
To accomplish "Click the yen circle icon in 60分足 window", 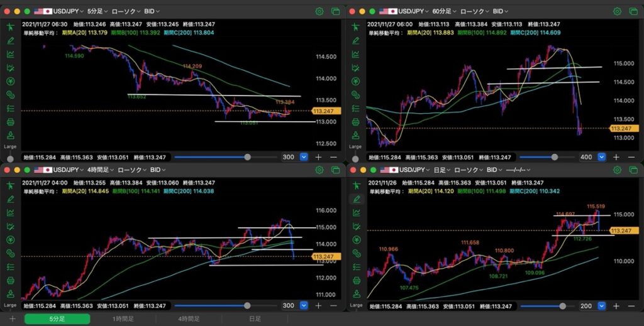I will (356, 81).
